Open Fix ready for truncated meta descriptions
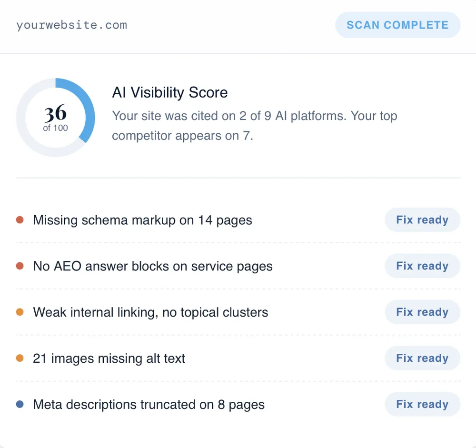Viewport: 476px width, 448px height. pos(422,404)
